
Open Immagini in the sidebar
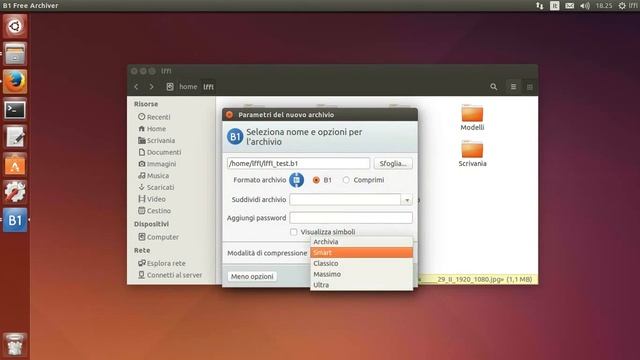click(x=157, y=164)
